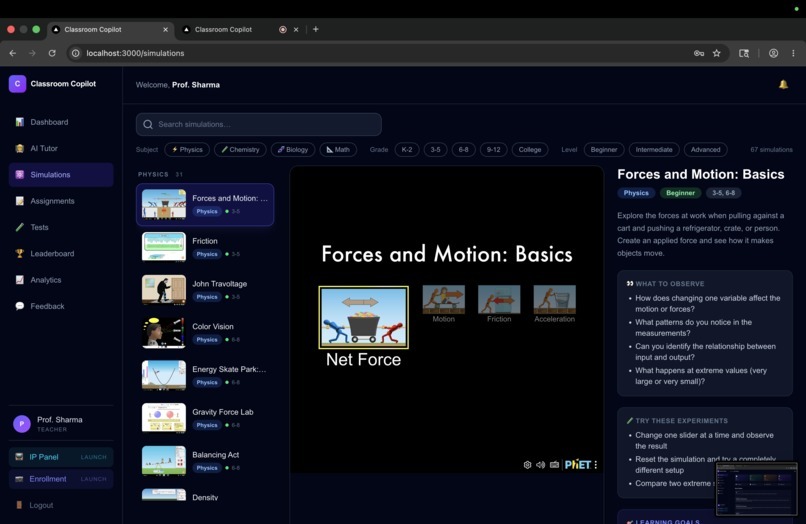Image resolution: width=806 pixels, height=524 pixels.
Task: Reload the browser page
Action: tap(52, 53)
